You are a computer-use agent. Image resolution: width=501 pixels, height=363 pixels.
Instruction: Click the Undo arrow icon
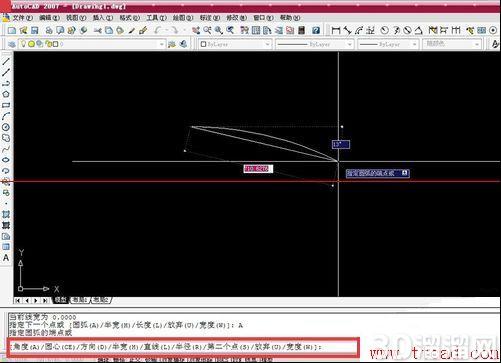coord(158,31)
